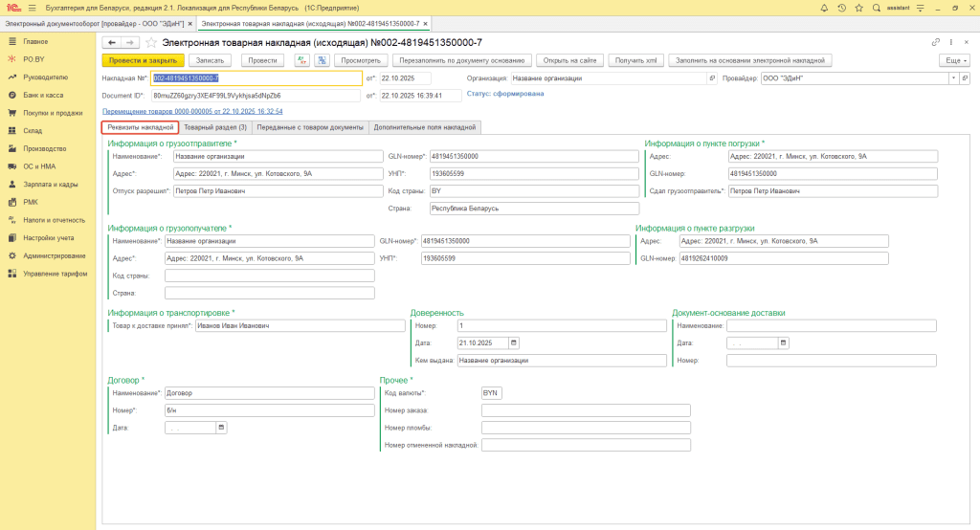Click the Получить xml button
The image size is (980, 530).
636,60
